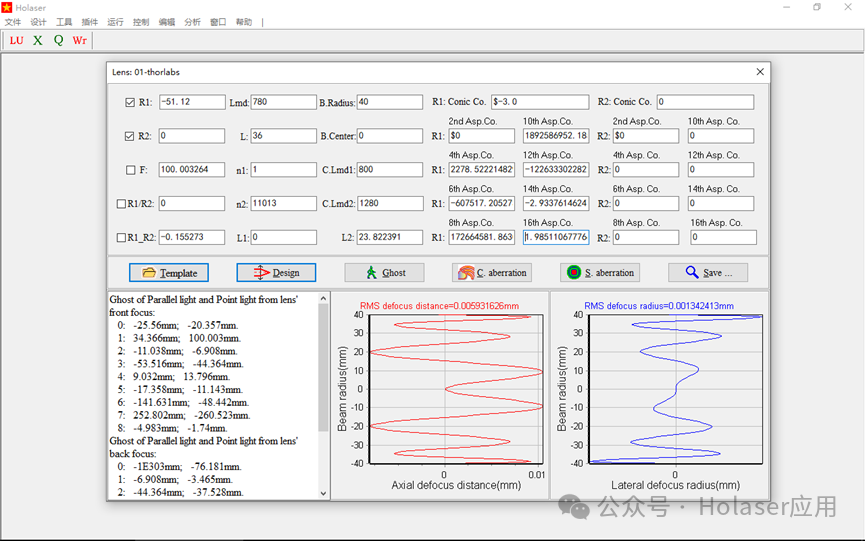Open the 编辑 menu
Image resolution: width=865 pixels, height=541 pixels.
coord(167,22)
